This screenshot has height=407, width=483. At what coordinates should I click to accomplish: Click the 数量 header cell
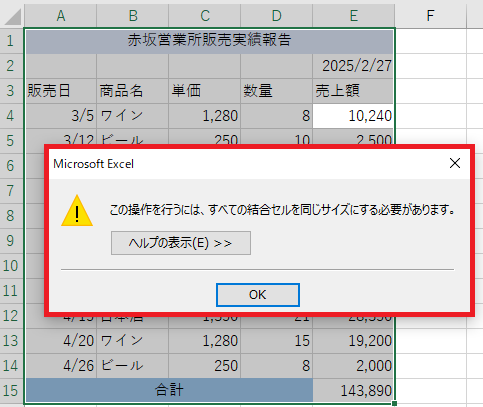point(277,91)
